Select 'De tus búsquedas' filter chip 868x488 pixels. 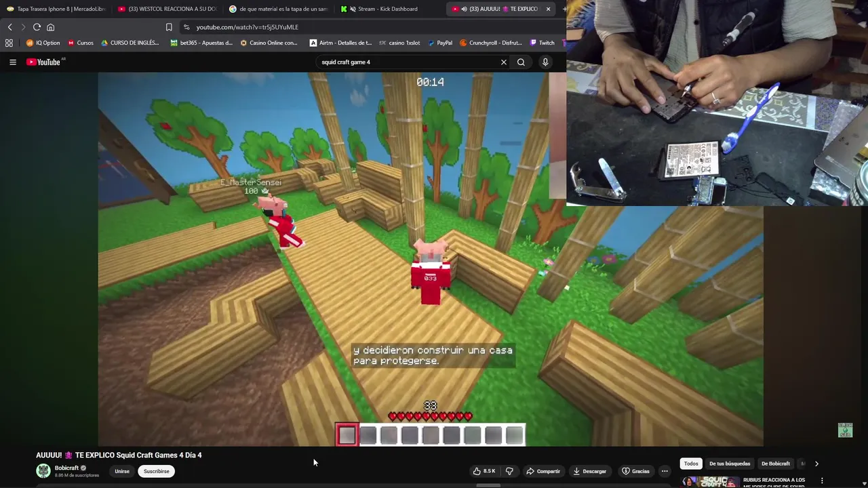click(x=730, y=464)
